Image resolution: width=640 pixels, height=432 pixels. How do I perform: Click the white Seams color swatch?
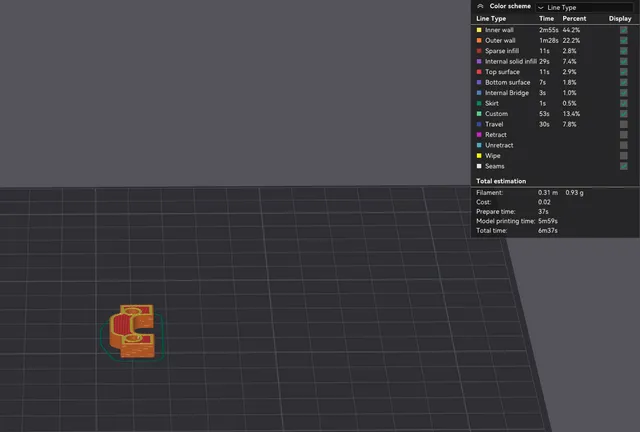click(479, 166)
